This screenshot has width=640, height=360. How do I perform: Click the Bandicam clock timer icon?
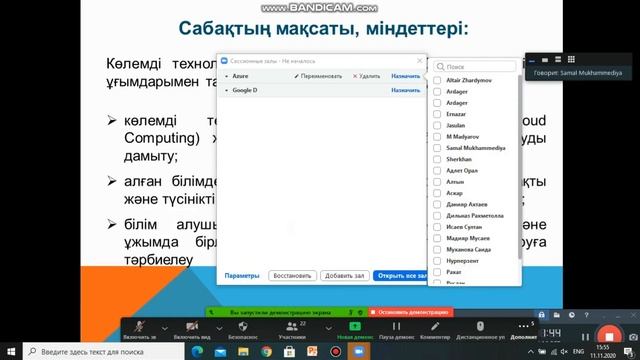(572, 315)
